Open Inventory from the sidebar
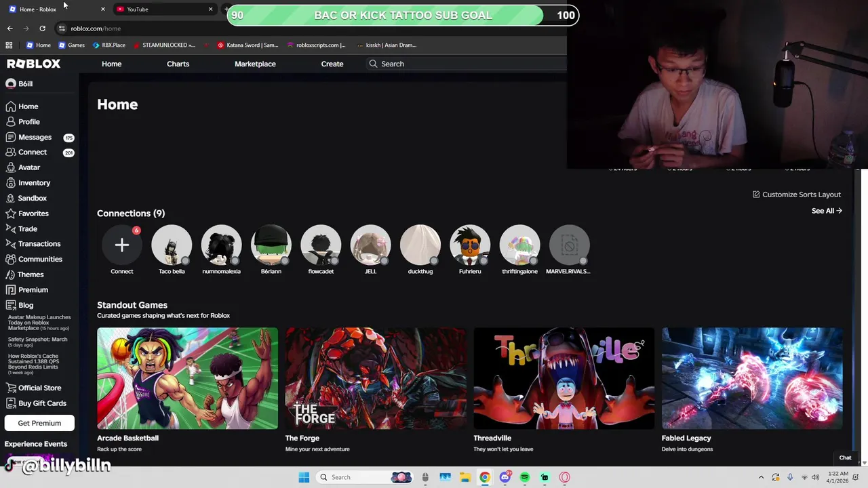 [28, 183]
